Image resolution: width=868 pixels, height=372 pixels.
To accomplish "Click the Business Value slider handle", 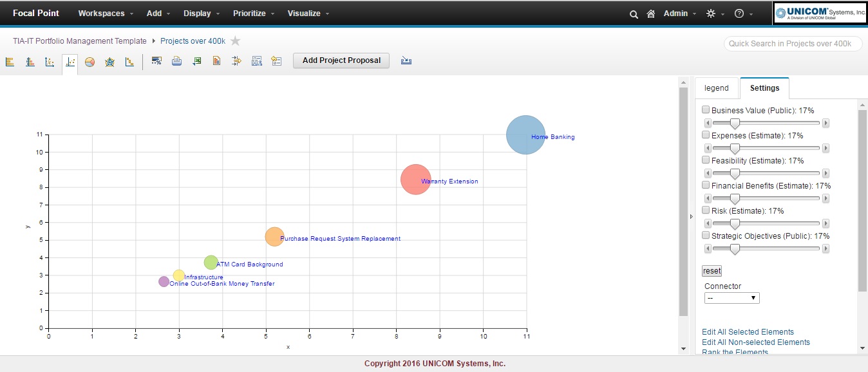I will point(734,123).
